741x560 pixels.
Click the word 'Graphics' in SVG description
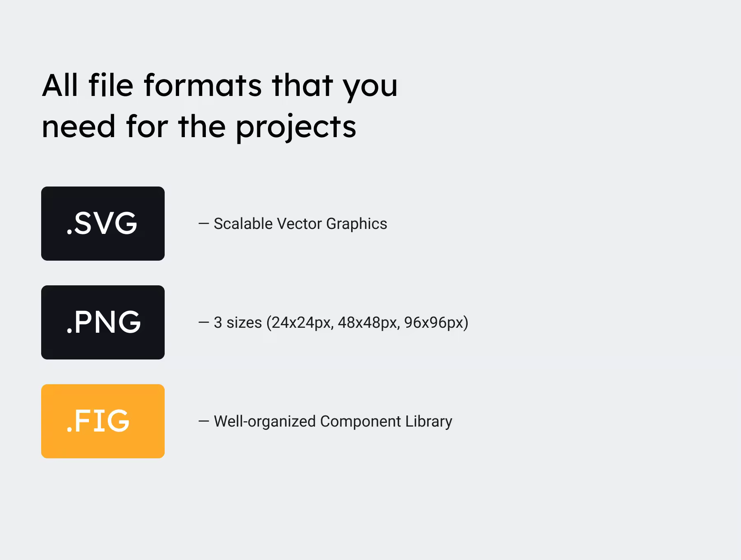[357, 224]
